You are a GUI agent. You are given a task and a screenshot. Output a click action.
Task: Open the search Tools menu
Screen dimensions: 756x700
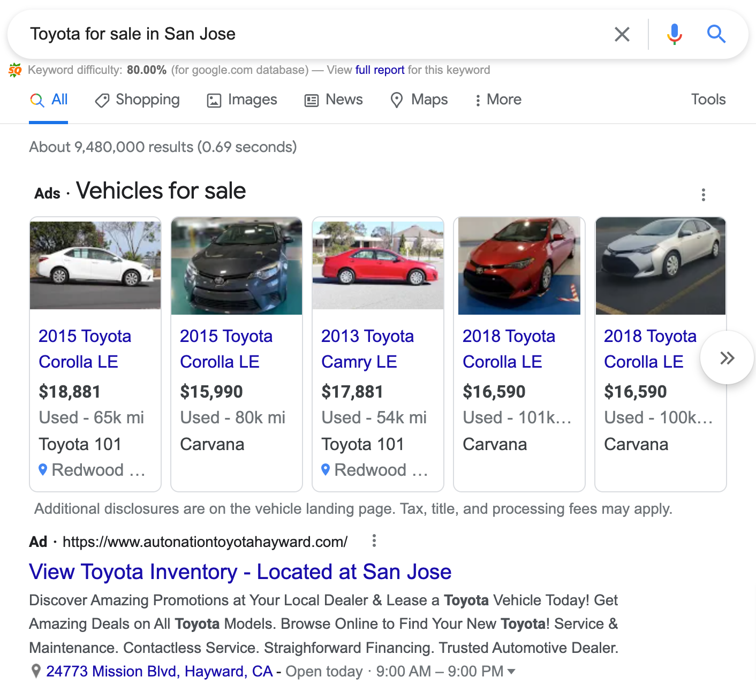point(708,100)
